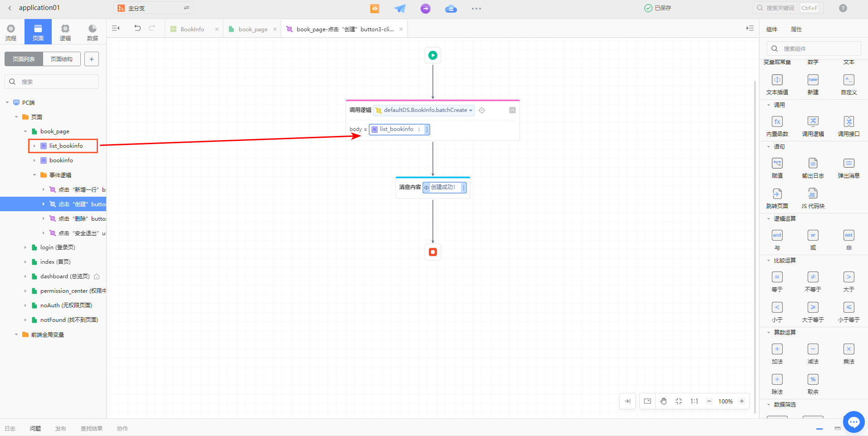The image size is (868, 436).
Task: Click the purple arrow circle icon
Action: [426, 9]
